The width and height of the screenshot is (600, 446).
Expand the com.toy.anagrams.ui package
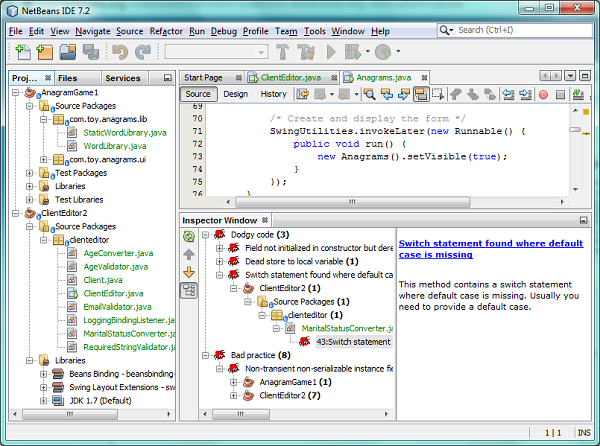(44, 160)
